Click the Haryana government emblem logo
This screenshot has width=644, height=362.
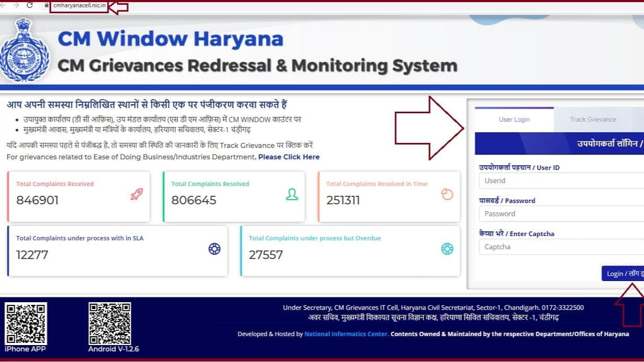point(24,51)
